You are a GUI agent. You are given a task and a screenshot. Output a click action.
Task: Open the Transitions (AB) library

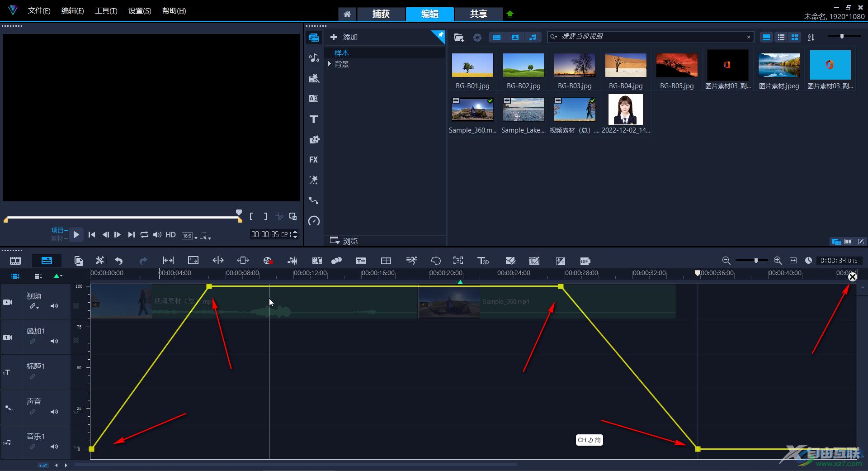(x=314, y=99)
